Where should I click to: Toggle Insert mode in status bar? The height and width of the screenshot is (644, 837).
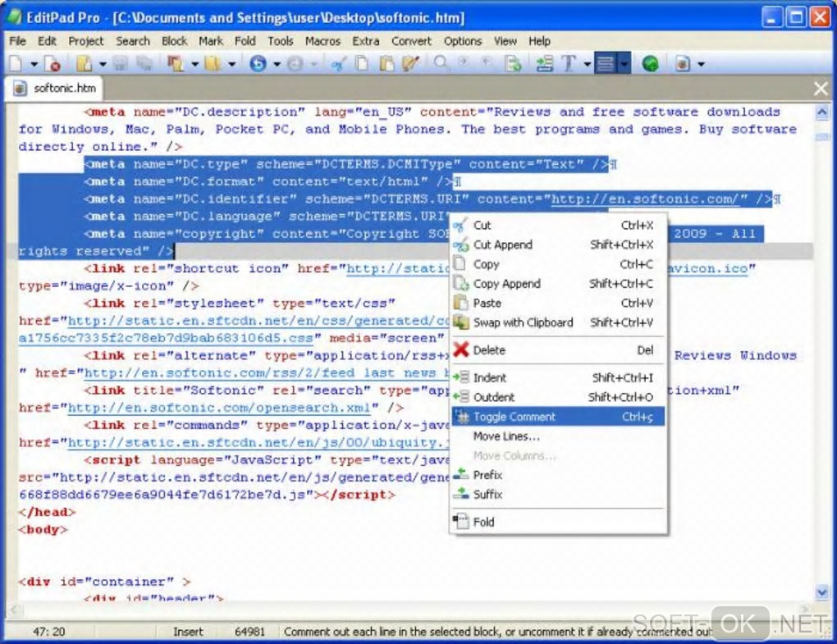(x=188, y=632)
